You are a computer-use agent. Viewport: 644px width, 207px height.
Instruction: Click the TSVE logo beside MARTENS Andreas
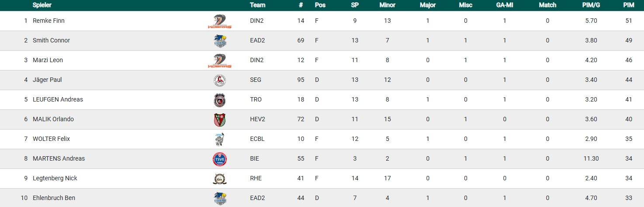point(219,159)
